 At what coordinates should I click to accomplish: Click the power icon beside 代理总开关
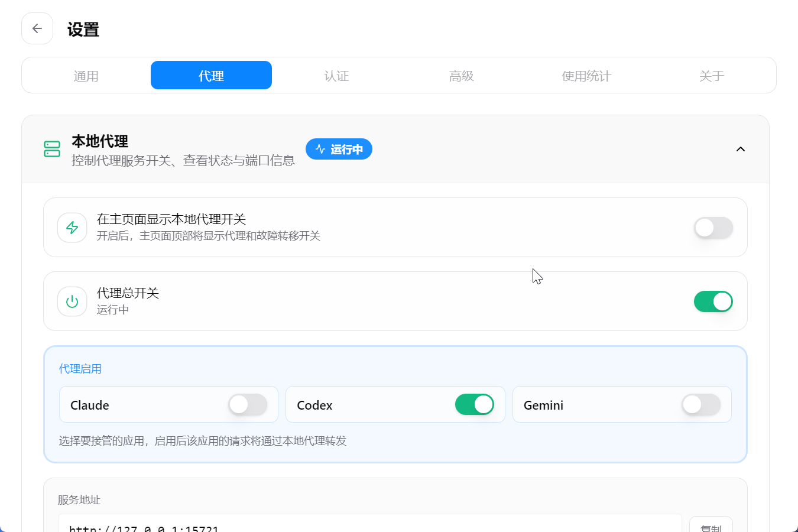pos(72,301)
